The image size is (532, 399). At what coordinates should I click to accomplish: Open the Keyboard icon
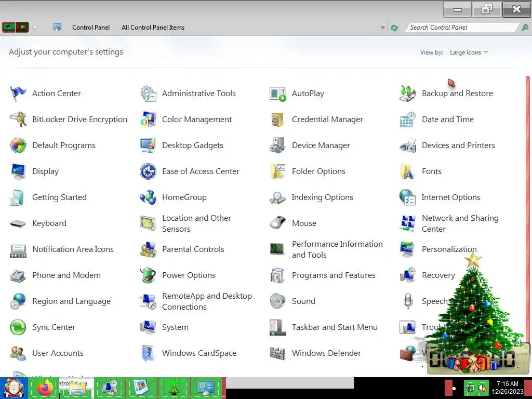(18, 223)
